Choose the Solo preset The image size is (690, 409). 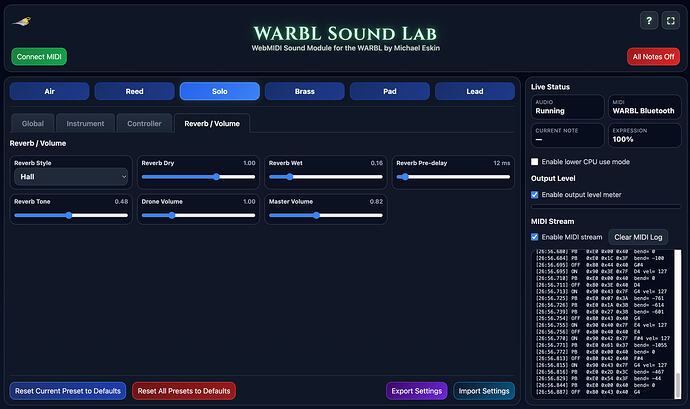(x=220, y=91)
